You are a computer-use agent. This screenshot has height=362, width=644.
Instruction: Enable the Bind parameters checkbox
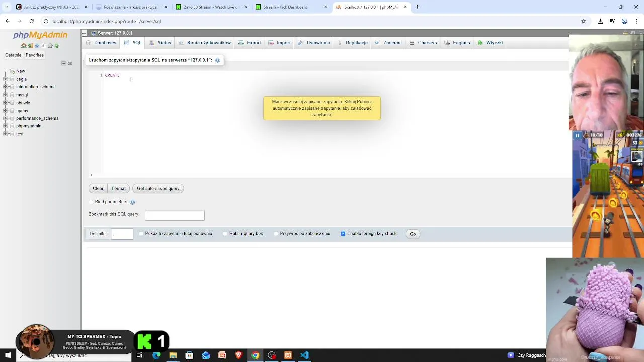click(x=91, y=202)
